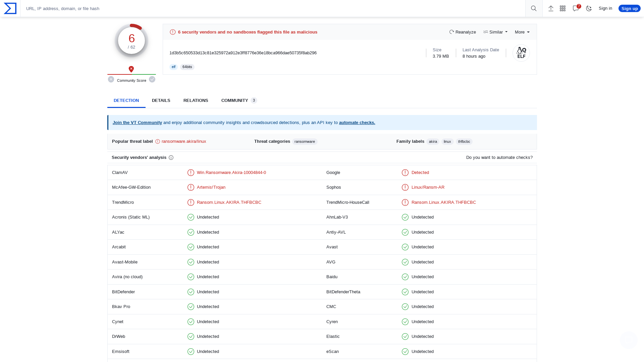
Task: Click the Reanalyze button
Action: click(x=463, y=32)
